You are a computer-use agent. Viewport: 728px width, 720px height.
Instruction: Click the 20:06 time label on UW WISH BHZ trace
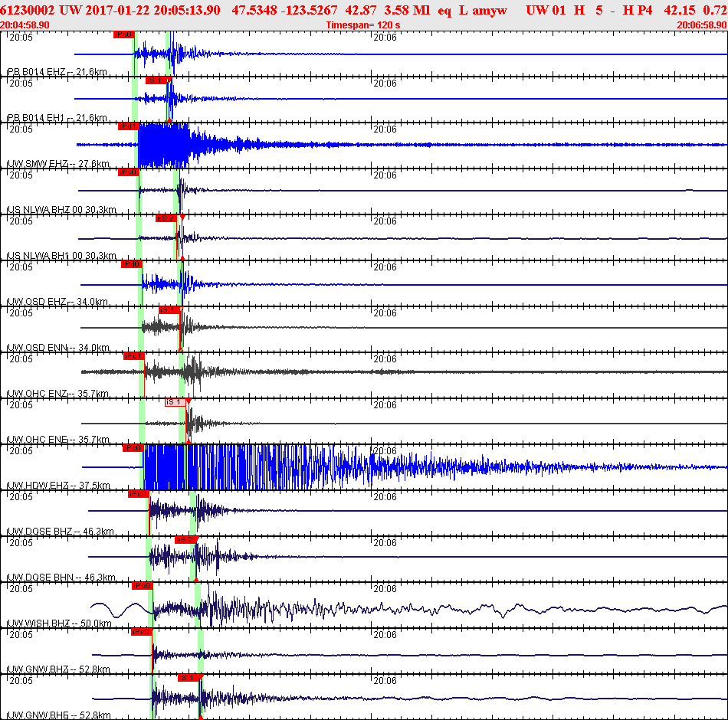[x=385, y=589]
